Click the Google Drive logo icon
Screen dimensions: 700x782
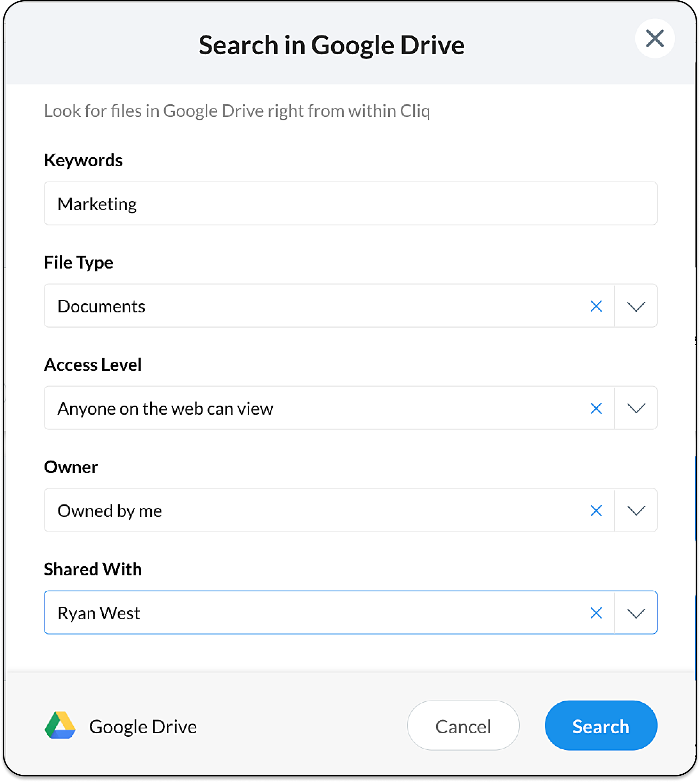60,726
